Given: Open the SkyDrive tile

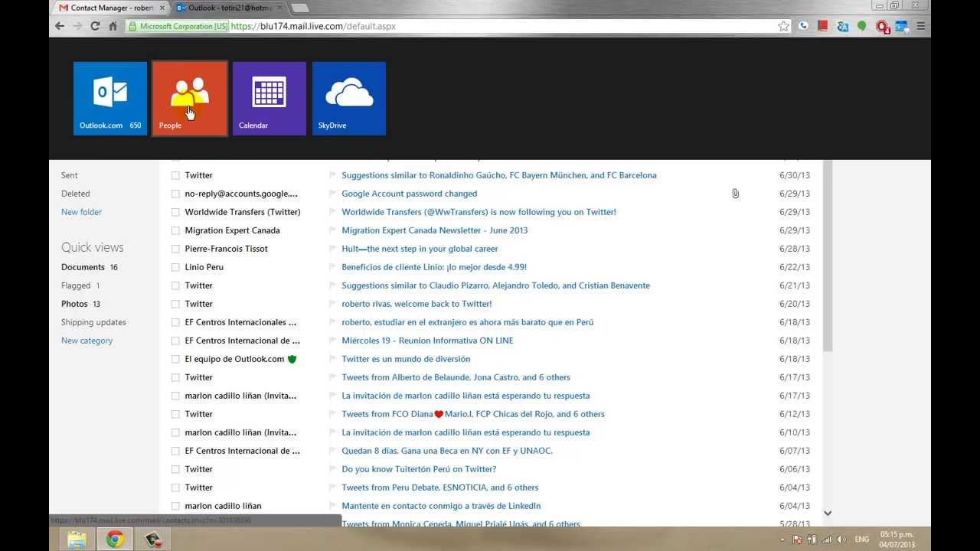Looking at the screenshot, I should click(349, 99).
